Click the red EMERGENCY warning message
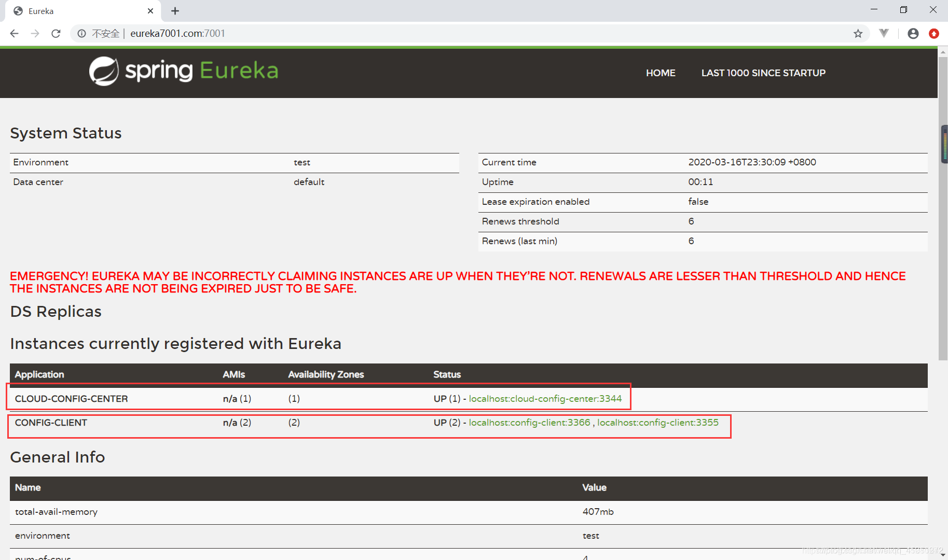The width and height of the screenshot is (948, 560). tap(458, 283)
